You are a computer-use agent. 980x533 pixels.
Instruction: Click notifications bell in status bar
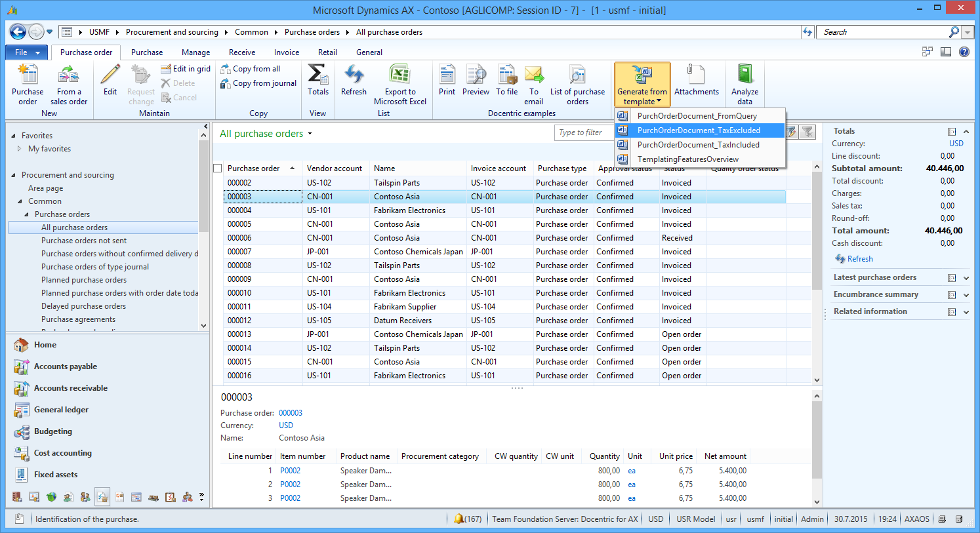tap(459, 519)
